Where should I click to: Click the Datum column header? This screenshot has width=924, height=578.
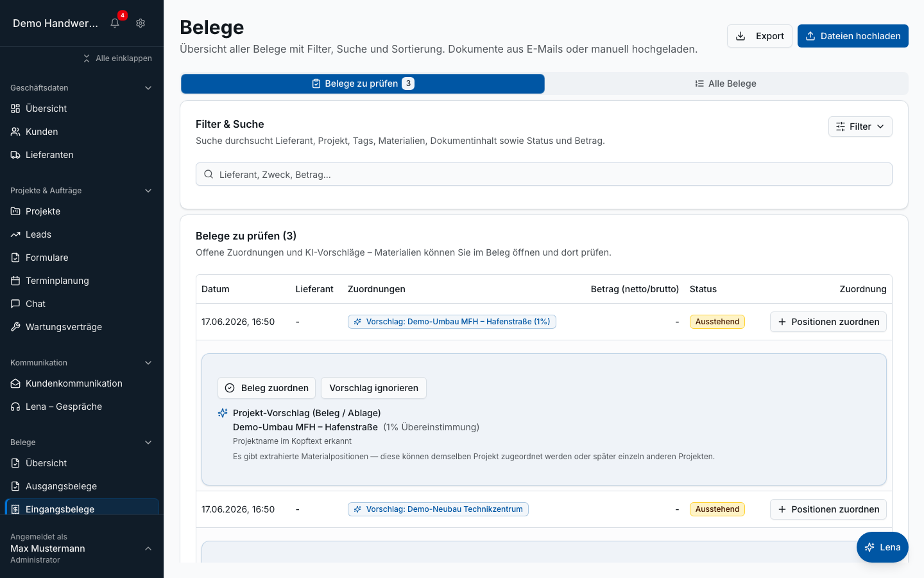click(x=216, y=289)
